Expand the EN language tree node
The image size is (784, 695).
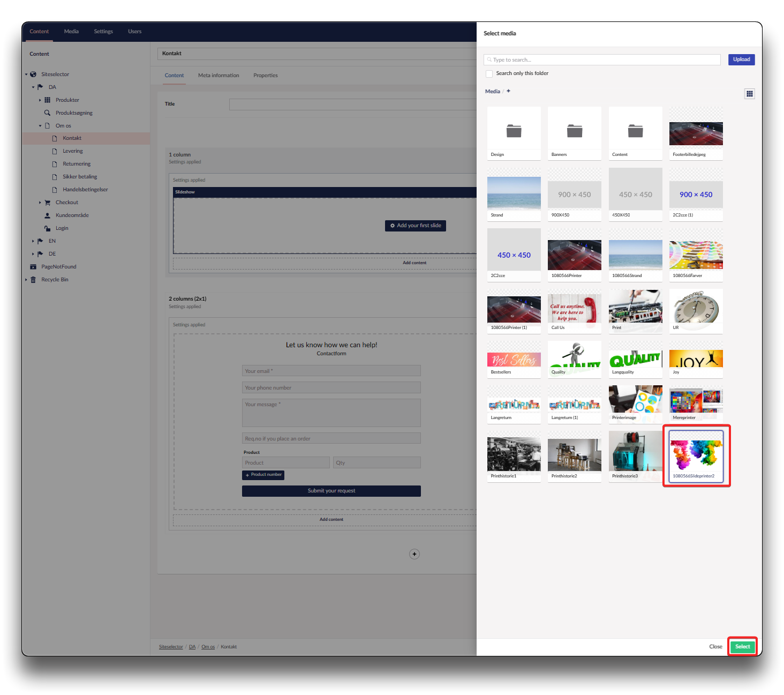pyautogui.click(x=33, y=241)
